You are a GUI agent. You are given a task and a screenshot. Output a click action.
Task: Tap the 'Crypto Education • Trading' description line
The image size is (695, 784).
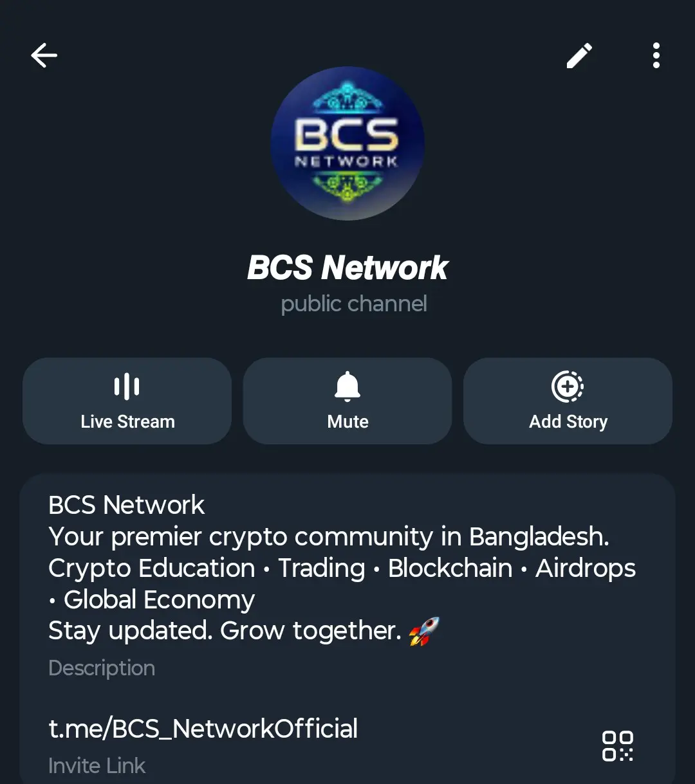[x=342, y=568]
